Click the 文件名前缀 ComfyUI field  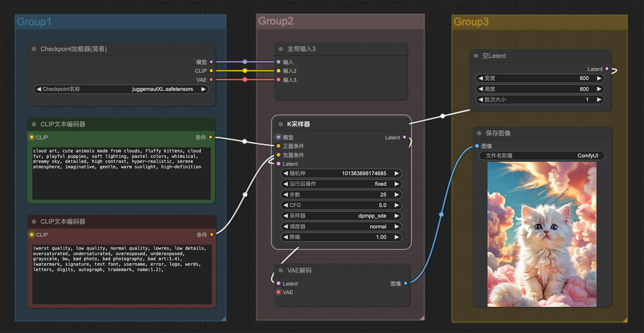[x=542, y=156]
